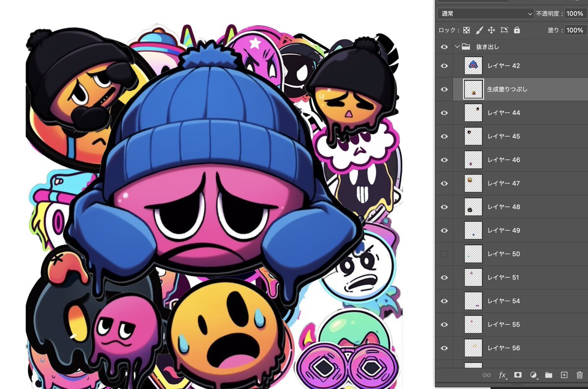Select the layer named レイヤー 47
The height and width of the screenshot is (389, 588).
(504, 183)
